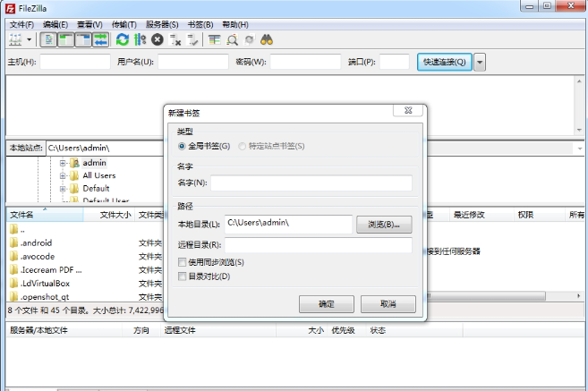Image resolution: width=588 pixels, height=391 pixels.
Task: Sort by the 文件名 column header
Action: point(44,215)
